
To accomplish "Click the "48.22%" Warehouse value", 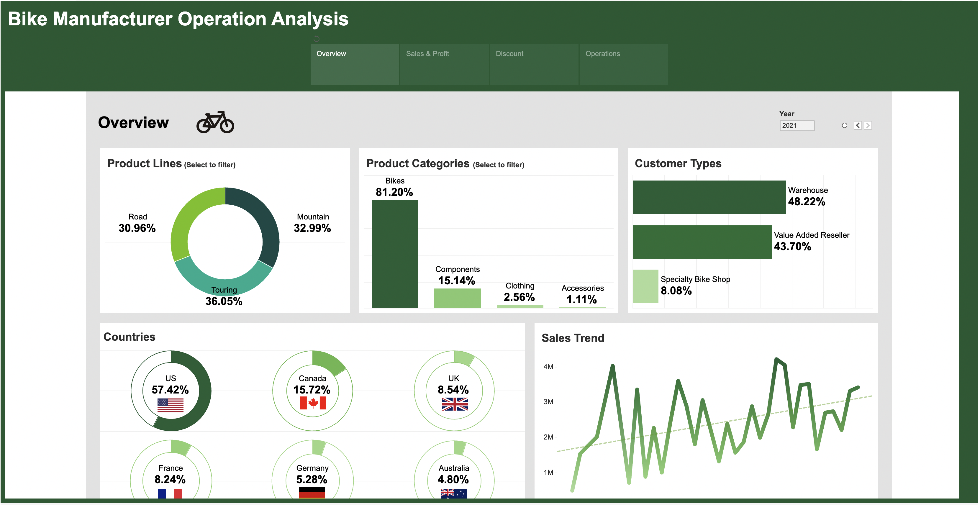I will click(807, 201).
